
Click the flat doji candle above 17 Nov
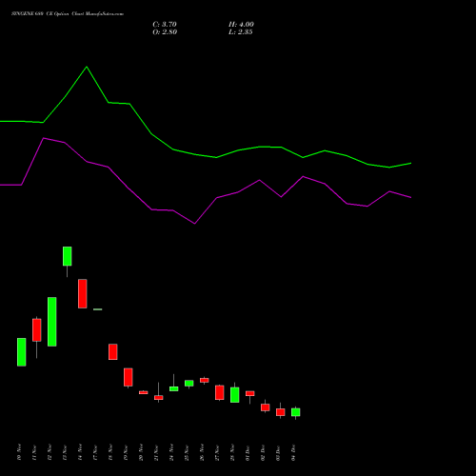[98, 309]
